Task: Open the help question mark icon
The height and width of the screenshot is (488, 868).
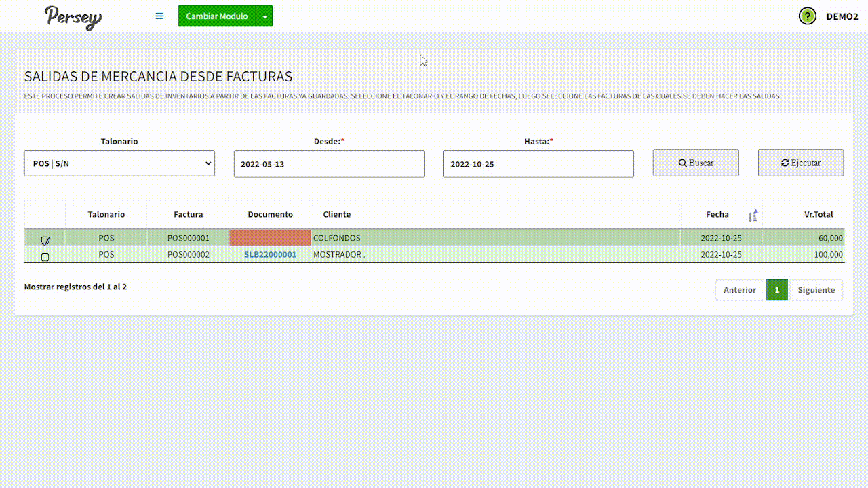Action: point(807,16)
